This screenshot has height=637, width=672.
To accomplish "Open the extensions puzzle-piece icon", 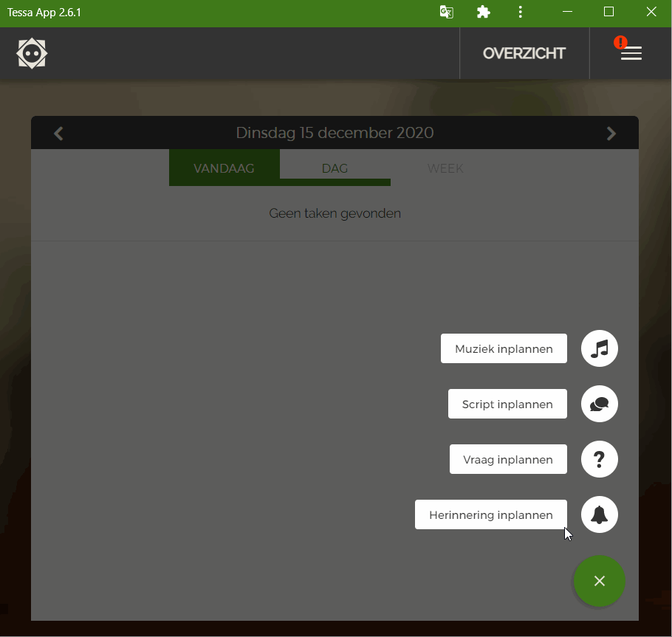I will click(483, 12).
